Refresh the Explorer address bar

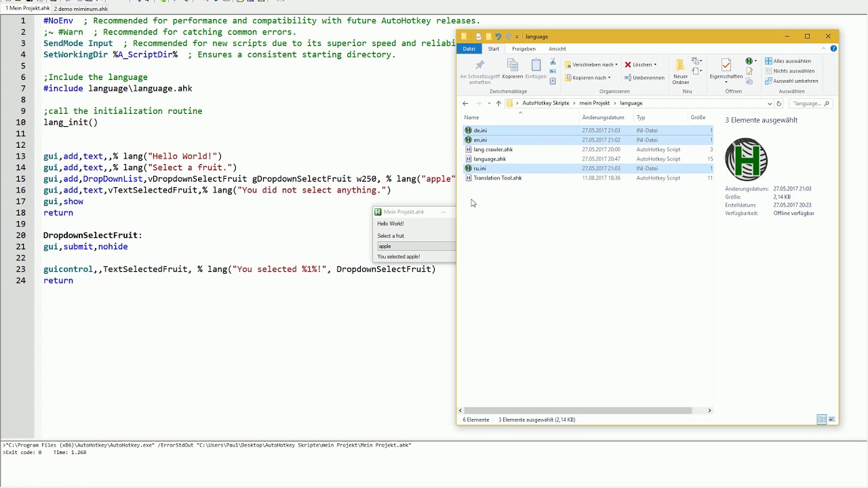[778, 104]
